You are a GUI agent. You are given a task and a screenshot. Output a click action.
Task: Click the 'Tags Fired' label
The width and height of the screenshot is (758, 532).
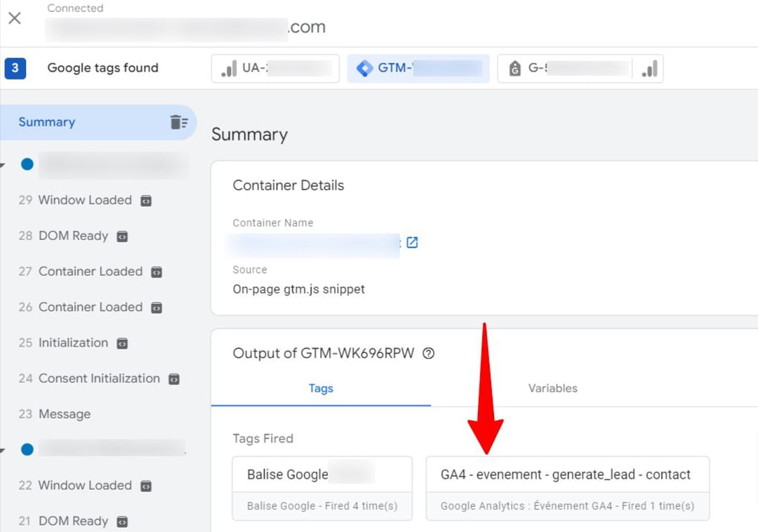[x=263, y=438]
